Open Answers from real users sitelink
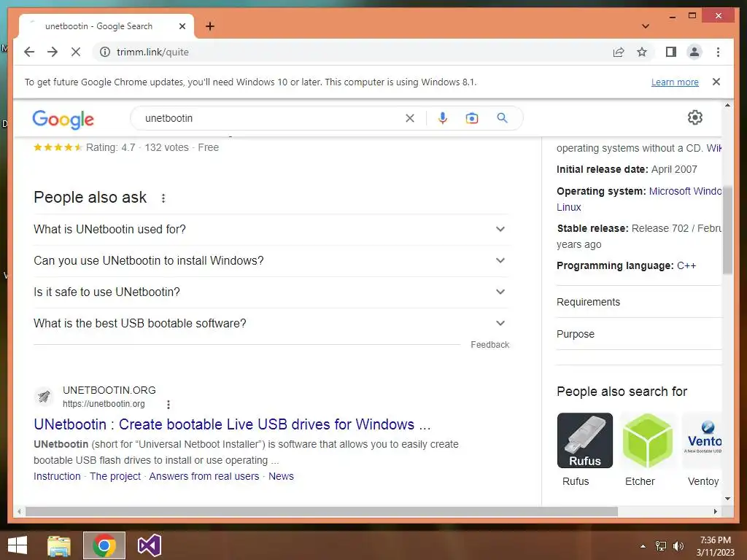 204,476
